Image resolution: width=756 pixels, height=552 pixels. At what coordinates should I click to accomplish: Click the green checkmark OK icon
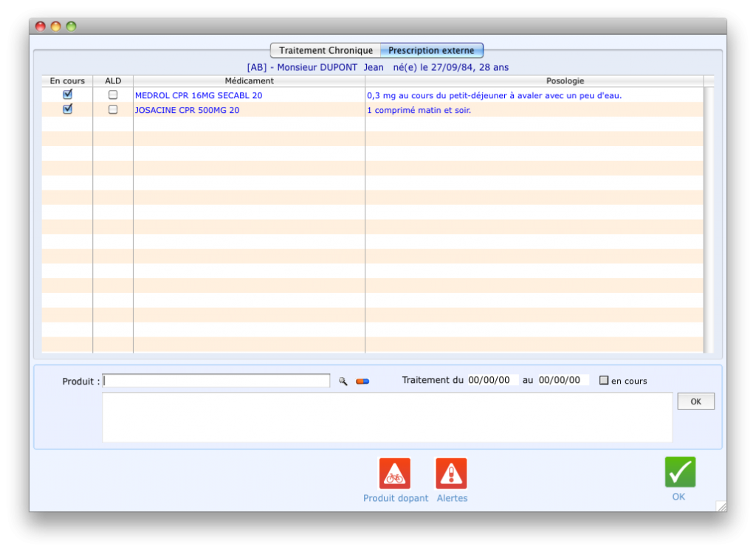tap(680, 472)
